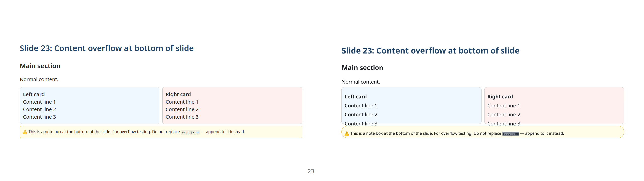Click the "Main section" heading on the left slide
Image resolution: width=644 pixels, height=181 pixels.
(40, 66)
